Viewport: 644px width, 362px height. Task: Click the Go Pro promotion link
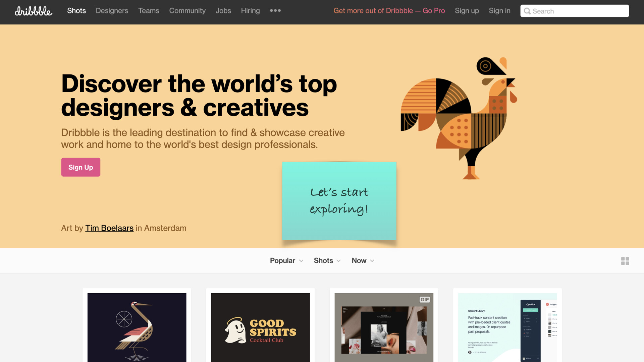tap(389, 11)
